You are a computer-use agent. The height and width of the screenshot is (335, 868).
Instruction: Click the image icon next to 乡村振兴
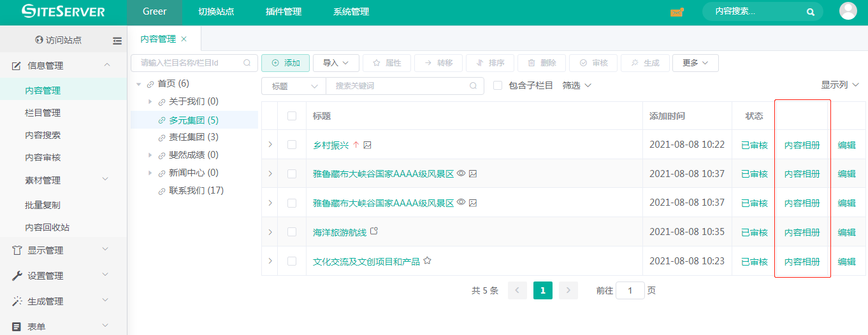pyautogui.click(x=368, y=145)
